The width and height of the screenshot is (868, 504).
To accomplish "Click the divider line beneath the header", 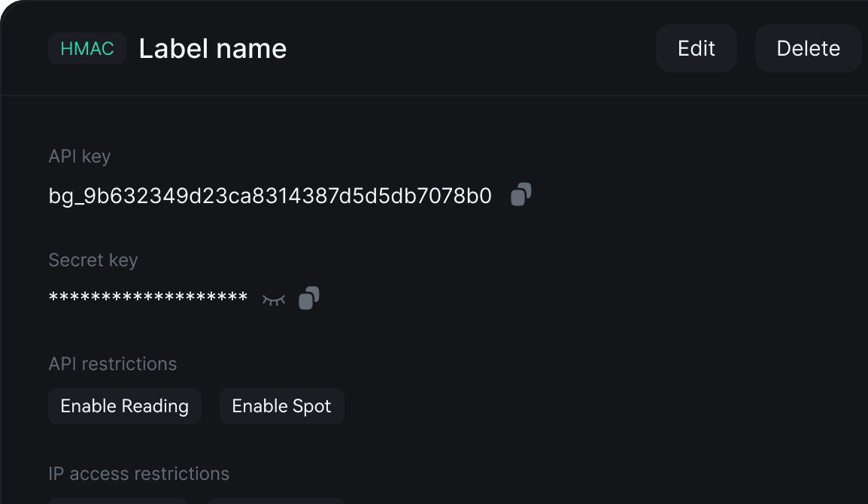I will point(433,96).
